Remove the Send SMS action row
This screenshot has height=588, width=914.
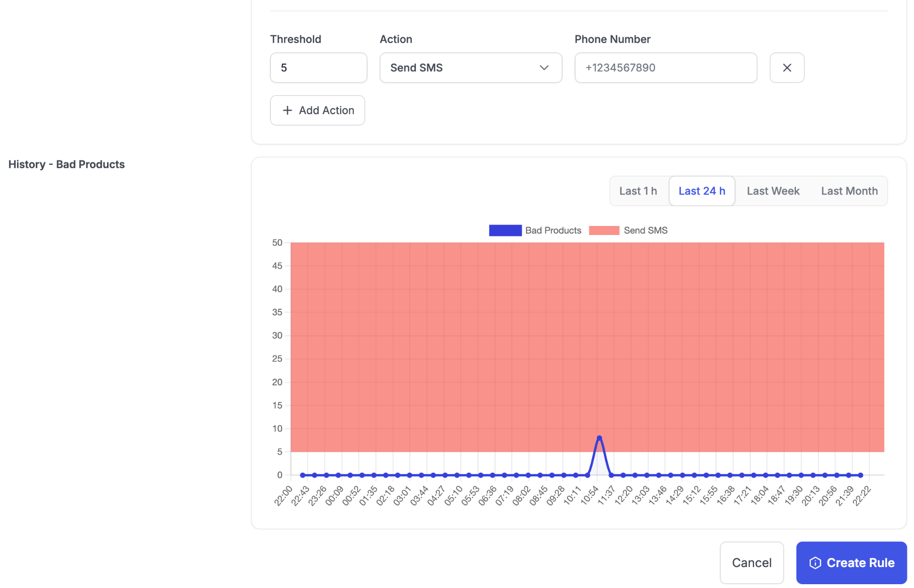[787, 68]
